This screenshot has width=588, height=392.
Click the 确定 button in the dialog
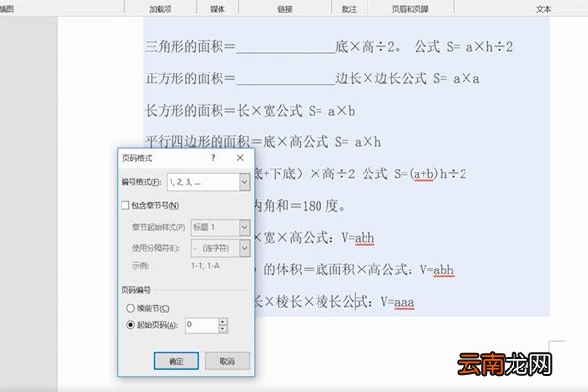coord(175,361)
